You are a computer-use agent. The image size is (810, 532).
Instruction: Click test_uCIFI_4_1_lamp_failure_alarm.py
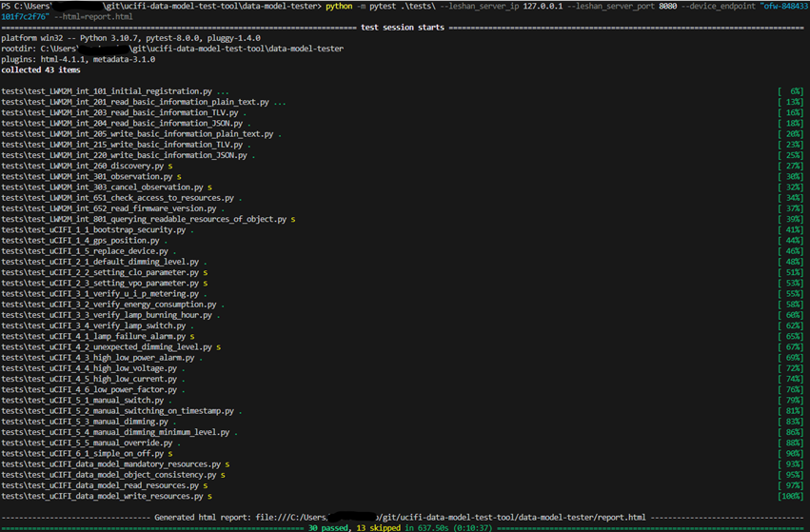[93, 336]
